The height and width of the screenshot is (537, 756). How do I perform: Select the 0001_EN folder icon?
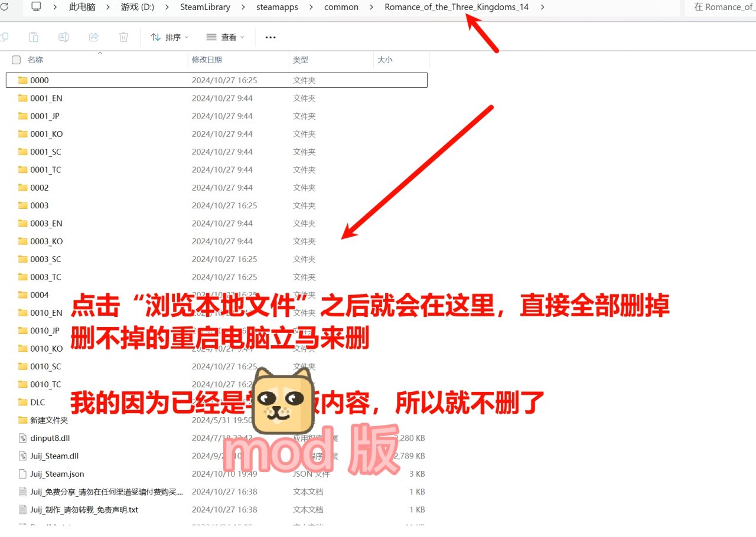click(22, 98)
